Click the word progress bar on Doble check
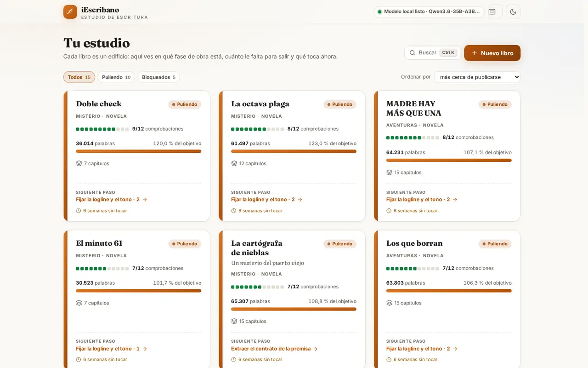The height and width of the screenshot is (368, 588). 138,151
